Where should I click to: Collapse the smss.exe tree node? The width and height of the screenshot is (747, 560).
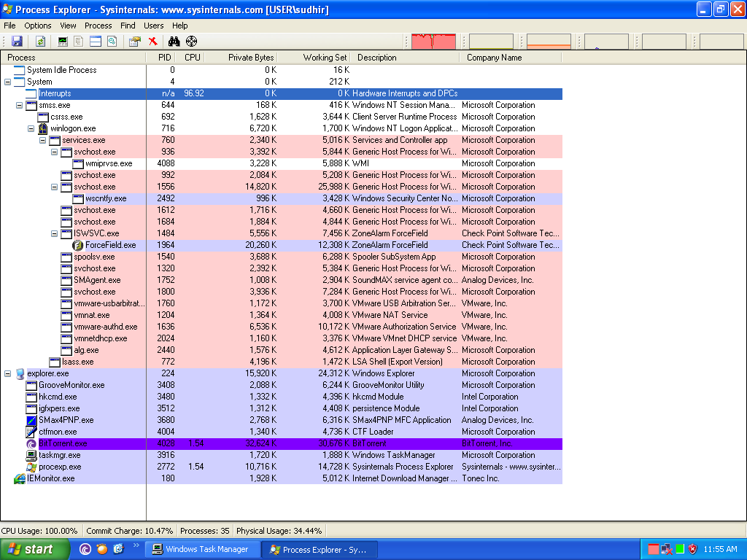pyautogui.click(x=19, y=105)
